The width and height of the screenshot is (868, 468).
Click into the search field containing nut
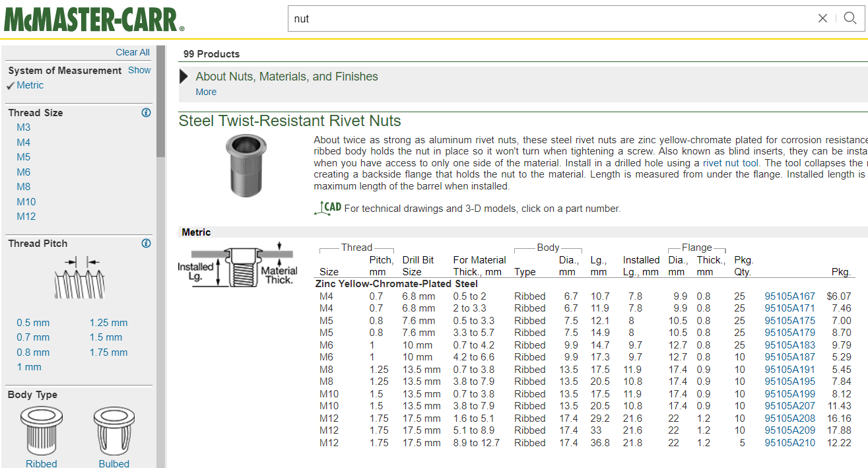(551, 18)
